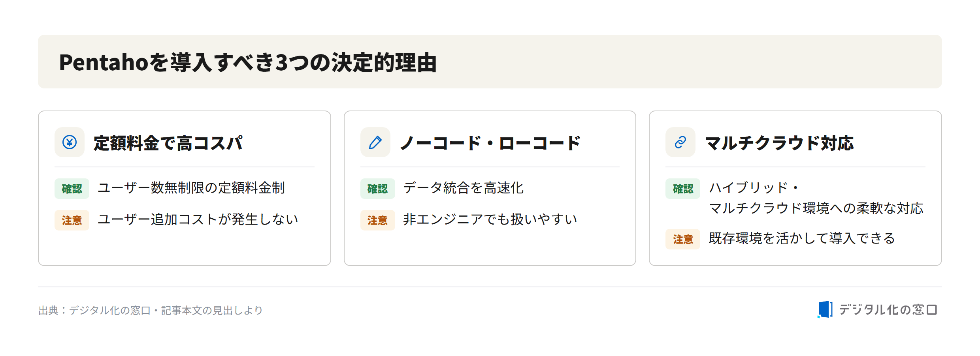
Task: Click the pencil edit icon
Action: [x=375, y=142]
